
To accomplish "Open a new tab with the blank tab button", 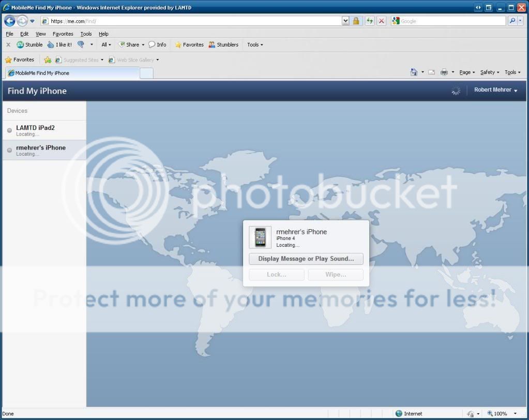I will pos(146,73).
